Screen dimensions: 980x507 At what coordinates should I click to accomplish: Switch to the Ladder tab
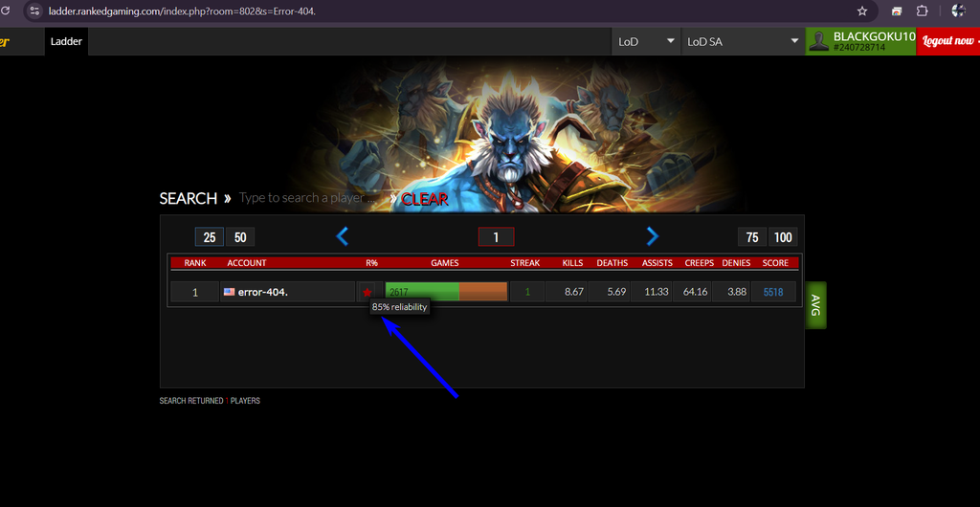[x=66, y=41]
